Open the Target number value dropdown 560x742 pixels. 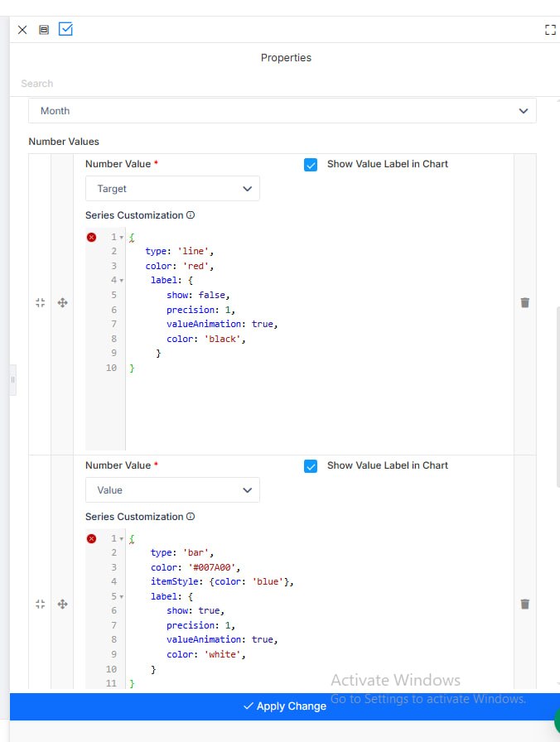point(172,188)
